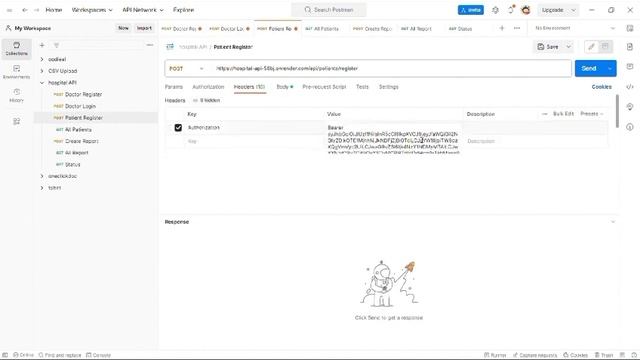Switch to the Pre-request Script tab
This screenshot has width=640, height=360.
pos(324,87)
